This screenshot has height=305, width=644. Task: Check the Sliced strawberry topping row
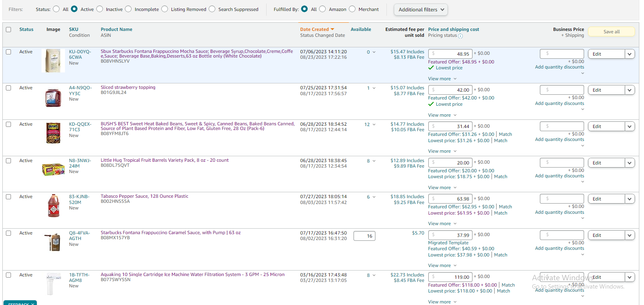9,88
